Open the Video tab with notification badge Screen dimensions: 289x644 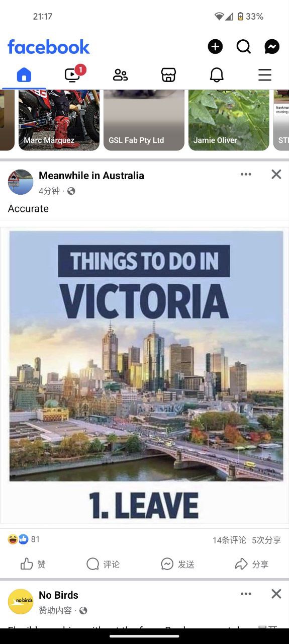73,74
